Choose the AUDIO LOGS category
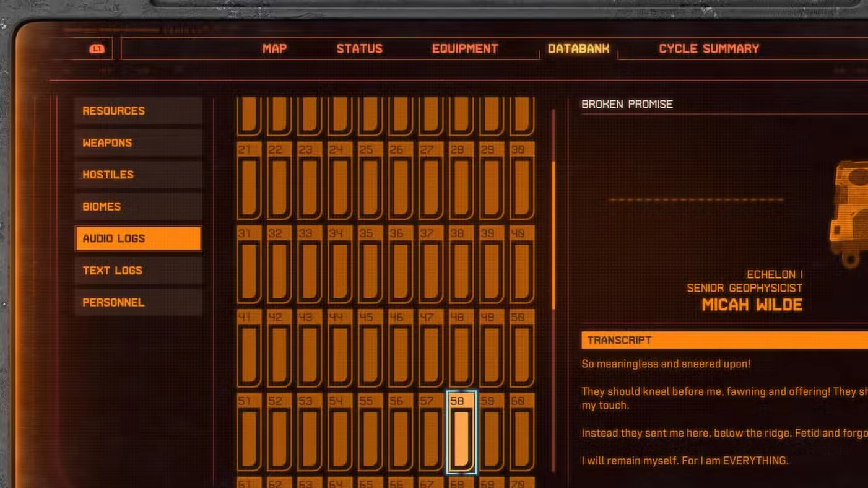868x488 pixels. click(x=139, y=238)
